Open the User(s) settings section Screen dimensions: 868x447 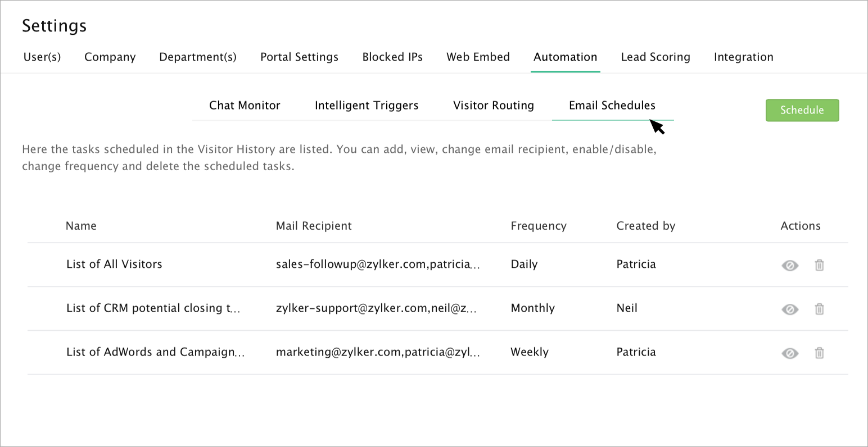pos(42,57)
